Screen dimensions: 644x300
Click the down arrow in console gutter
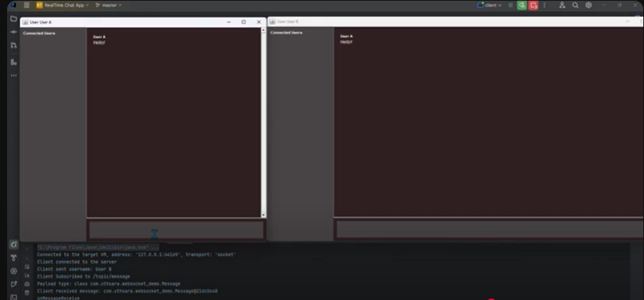27,258
